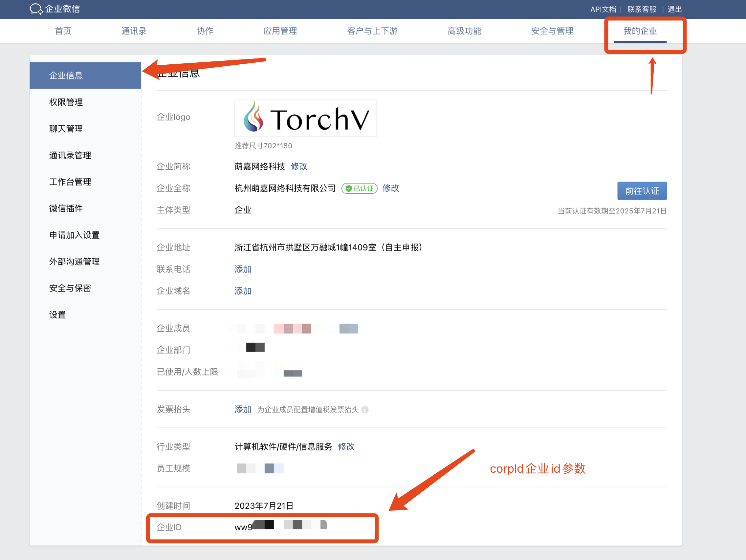The image size is (746, 560).
Task: Click the 前往认证 button
Action: [x=642, y=191]
